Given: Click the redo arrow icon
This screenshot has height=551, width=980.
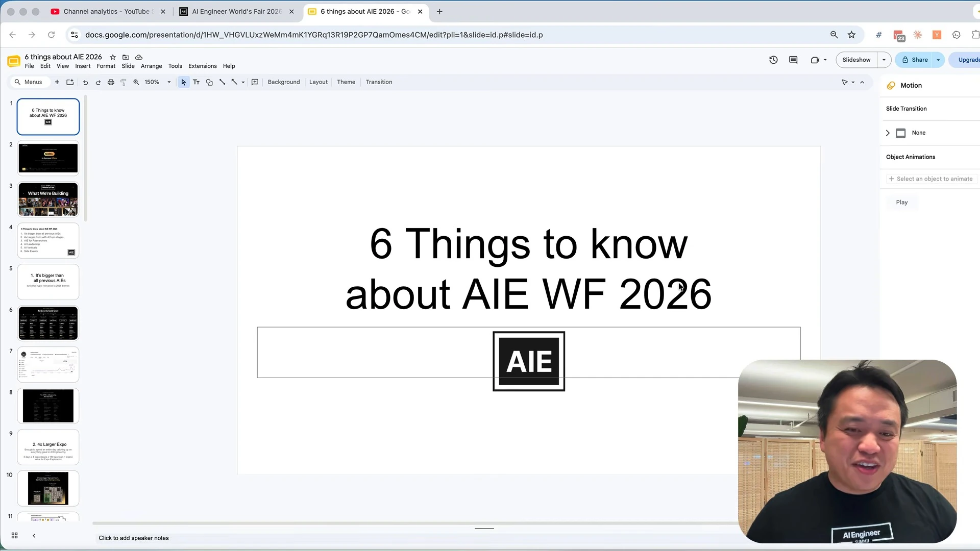Looking at the screenshot, I should pyautogui.click(x=98, y=82).
